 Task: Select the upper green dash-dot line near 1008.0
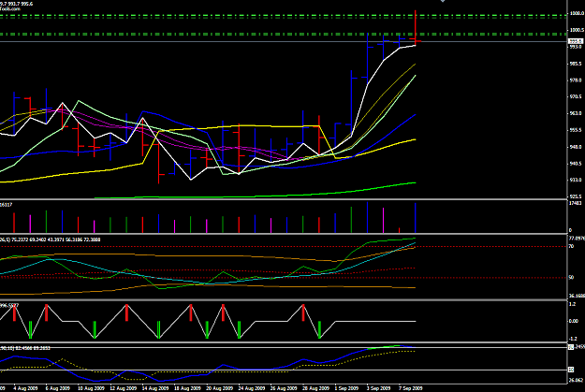click(x=284, y=16)
